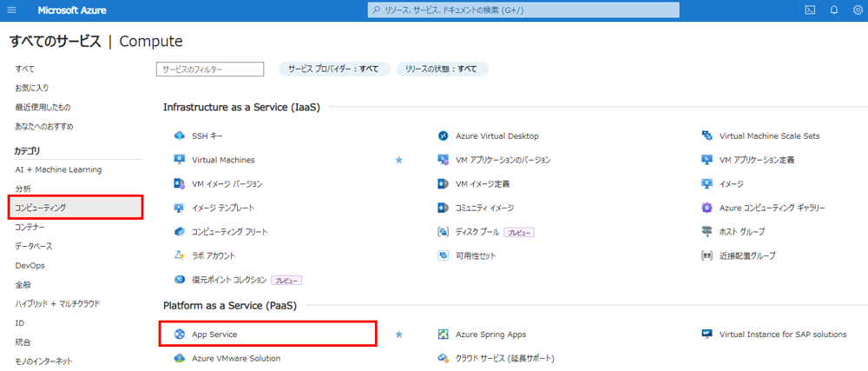Open the settings gear icon
Screen dimensions: 868x371
click(x=858, y=10)
